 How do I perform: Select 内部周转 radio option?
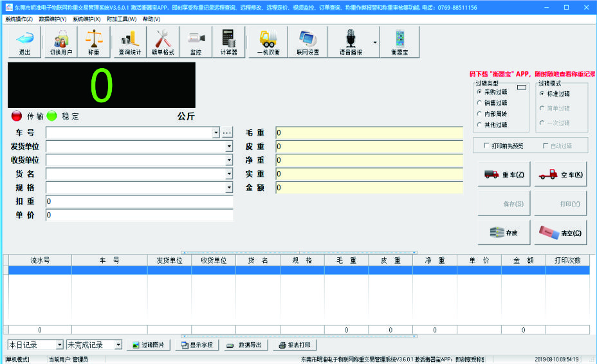pos(492,114)
